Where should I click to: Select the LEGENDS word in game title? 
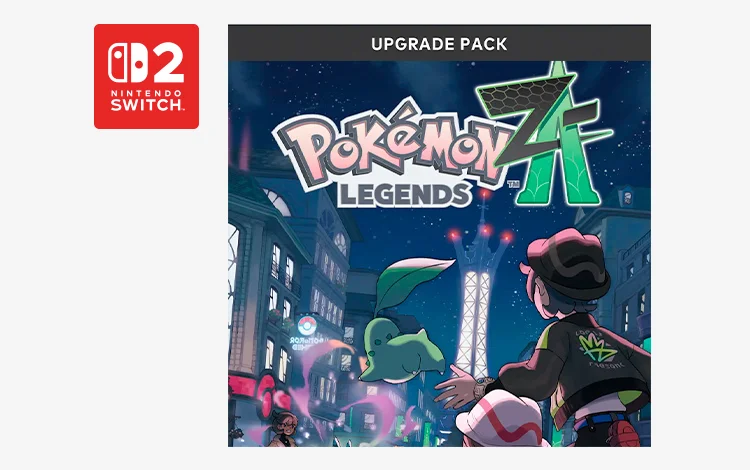[x=404, y=195]
